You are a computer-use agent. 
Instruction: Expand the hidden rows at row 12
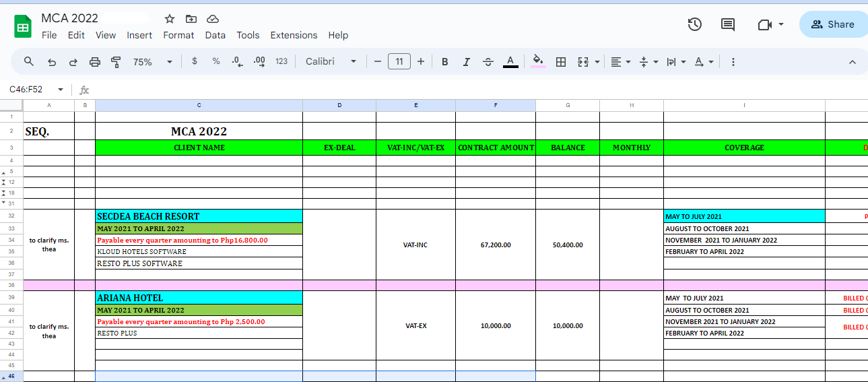[4, 182]
